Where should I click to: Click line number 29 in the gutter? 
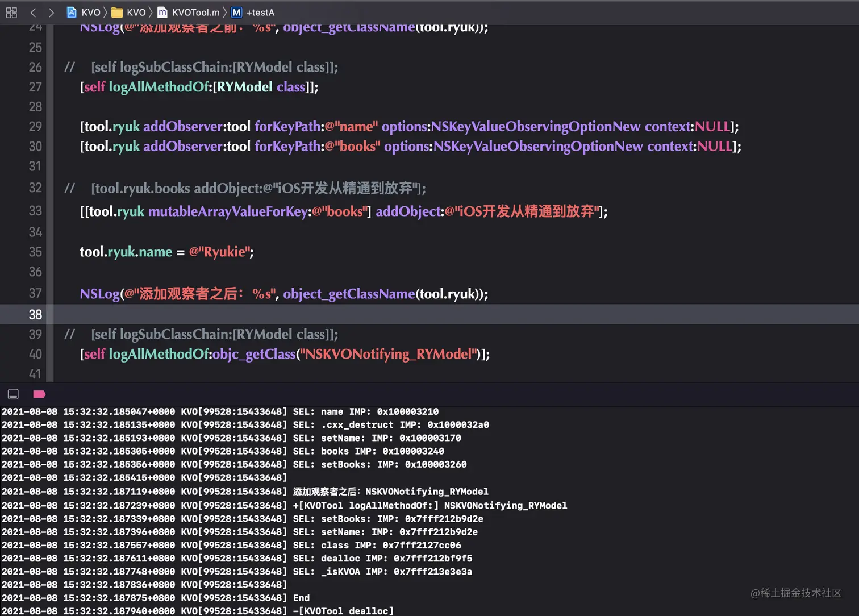pyautogui.click(x=35, y=126)
